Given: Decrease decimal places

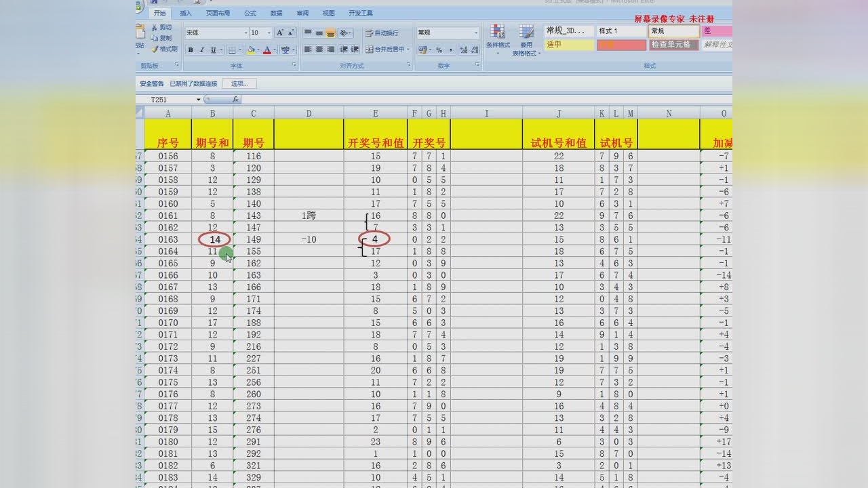Looking at the screenshot, I should click(475, 49).
